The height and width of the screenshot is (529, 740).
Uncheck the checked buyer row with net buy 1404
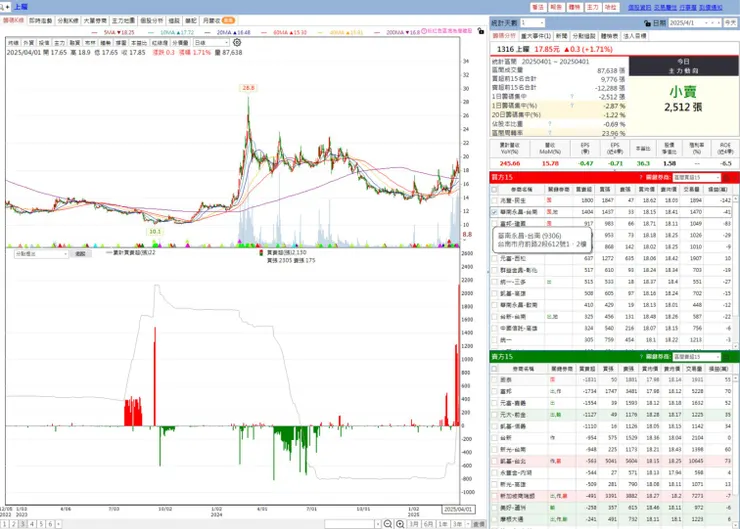coord(494,212)
